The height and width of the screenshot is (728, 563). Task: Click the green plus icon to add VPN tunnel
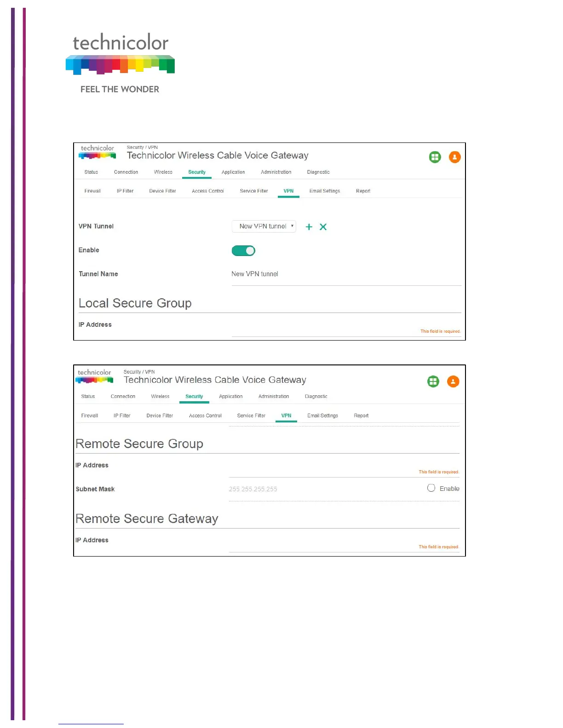[309, 227]
